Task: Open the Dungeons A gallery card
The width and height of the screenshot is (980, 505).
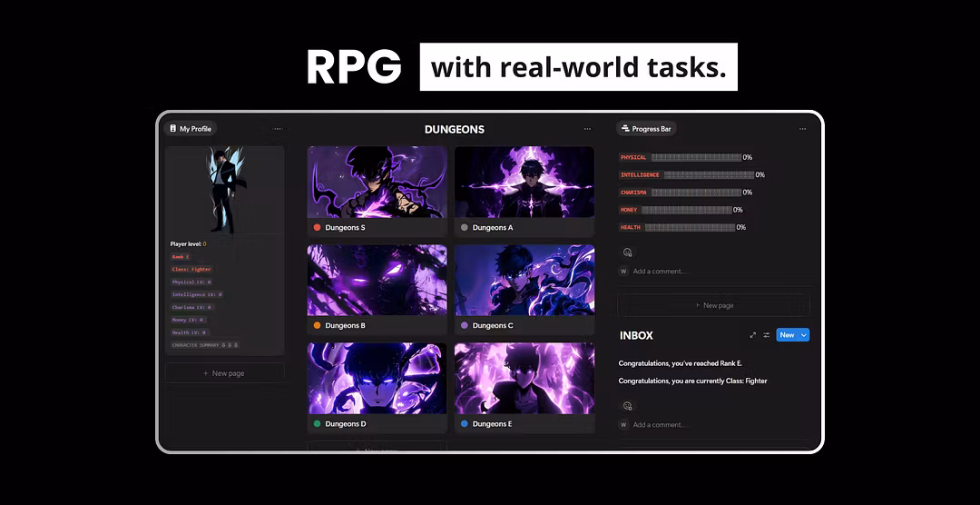Action: (x=524, y=192)
